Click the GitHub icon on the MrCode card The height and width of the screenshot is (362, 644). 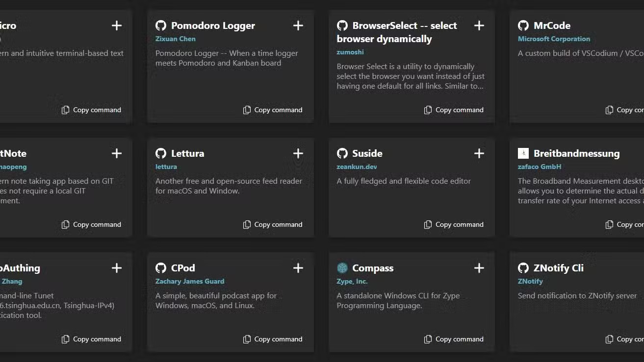523,25
